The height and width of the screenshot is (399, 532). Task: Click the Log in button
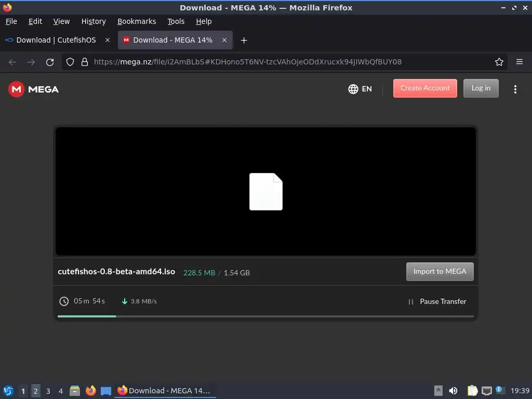(481, 88)
